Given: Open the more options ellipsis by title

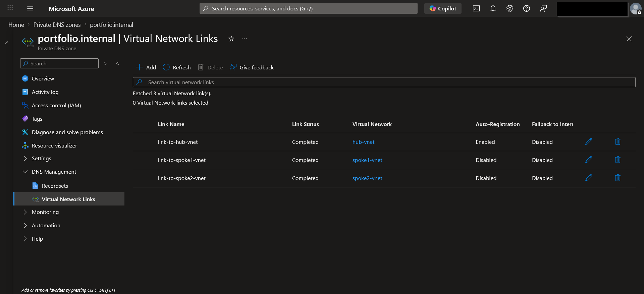Looking at the screenshot, I should (x=245, y=39).
